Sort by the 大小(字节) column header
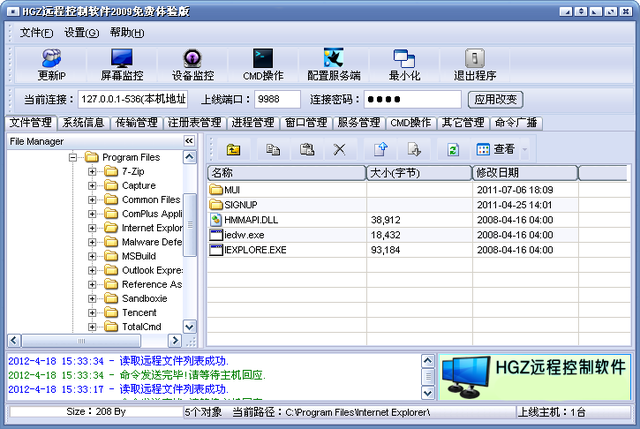This screenshot has height=429, width=640. coord(419,173)
